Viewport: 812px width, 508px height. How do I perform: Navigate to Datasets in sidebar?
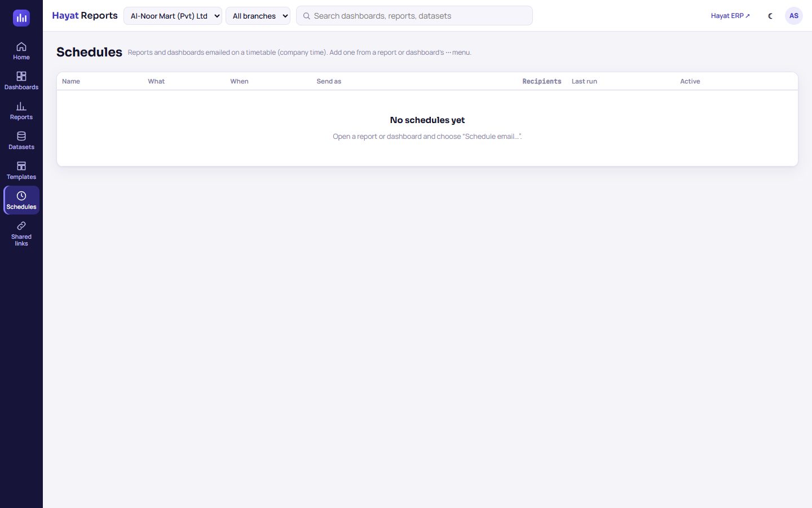tap(21, 141)
